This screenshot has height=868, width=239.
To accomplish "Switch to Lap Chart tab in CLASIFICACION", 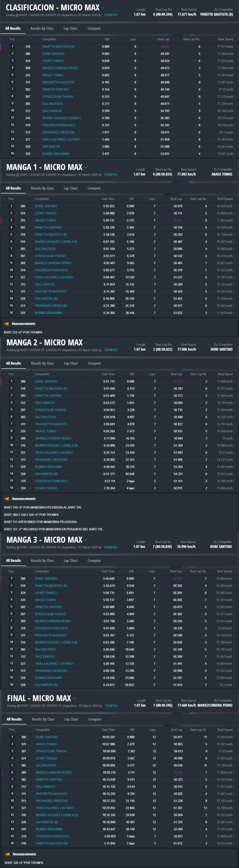I will click(70, 28).
